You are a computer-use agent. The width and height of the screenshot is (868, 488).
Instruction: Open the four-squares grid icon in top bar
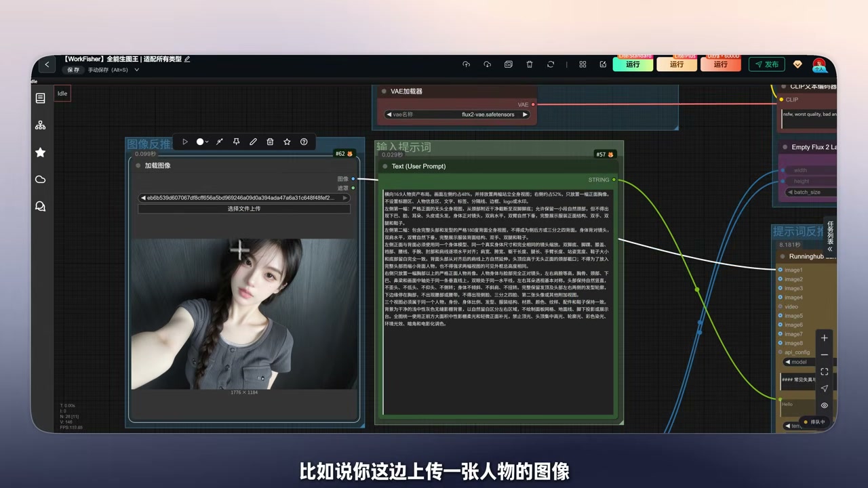(x=583, y=64)
